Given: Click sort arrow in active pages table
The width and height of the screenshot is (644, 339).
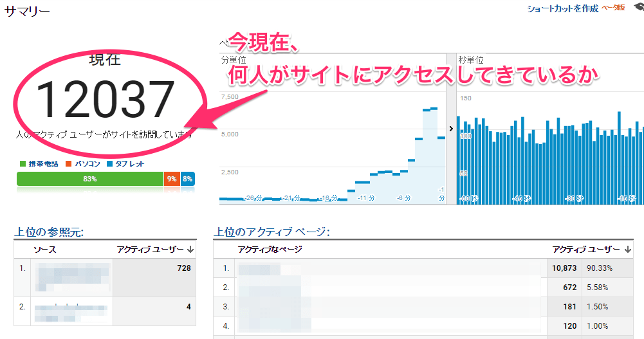Looking at the screenshot, I should click(627, 250).
